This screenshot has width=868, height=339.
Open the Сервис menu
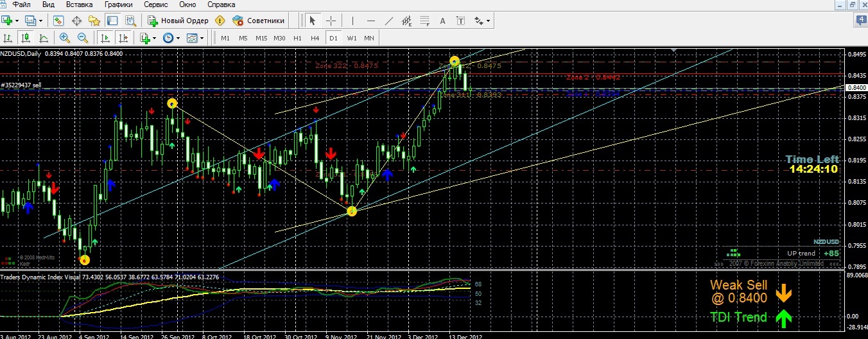click(156, 4)
